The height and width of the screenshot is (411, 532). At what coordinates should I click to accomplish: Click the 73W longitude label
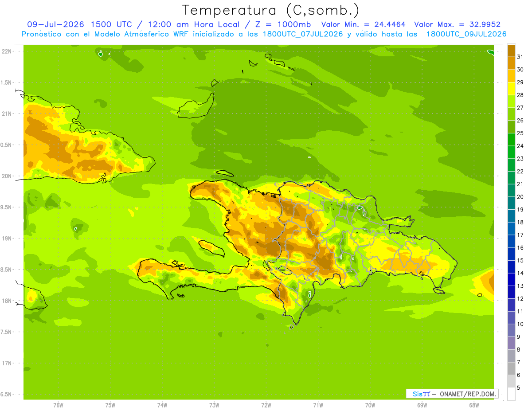[x=214, y=405]
